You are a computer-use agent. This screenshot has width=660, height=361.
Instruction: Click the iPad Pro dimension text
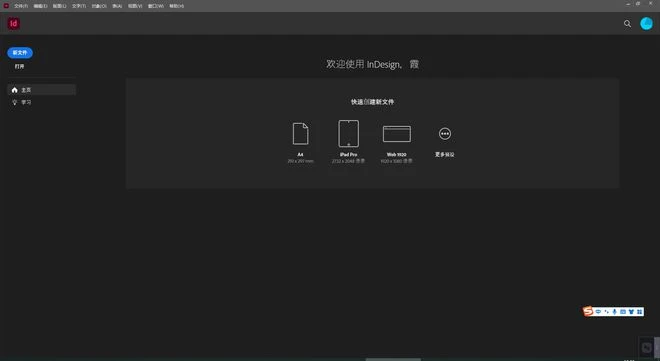(x=349, y=161)
